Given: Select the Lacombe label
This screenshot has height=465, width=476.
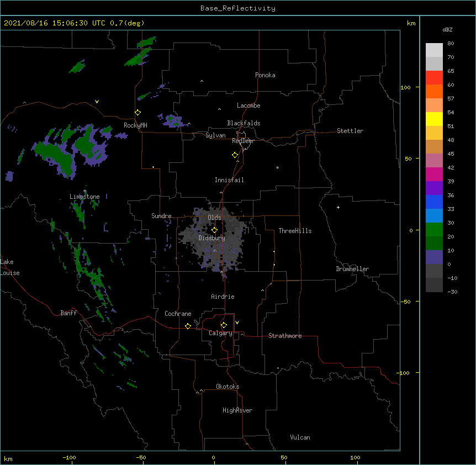Looking at the screenshot, I should (x=248, y=105).
